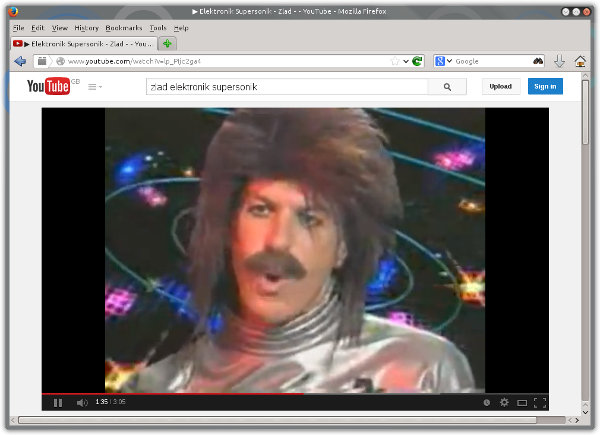Click the horizontal scroll left arrow

13,420
